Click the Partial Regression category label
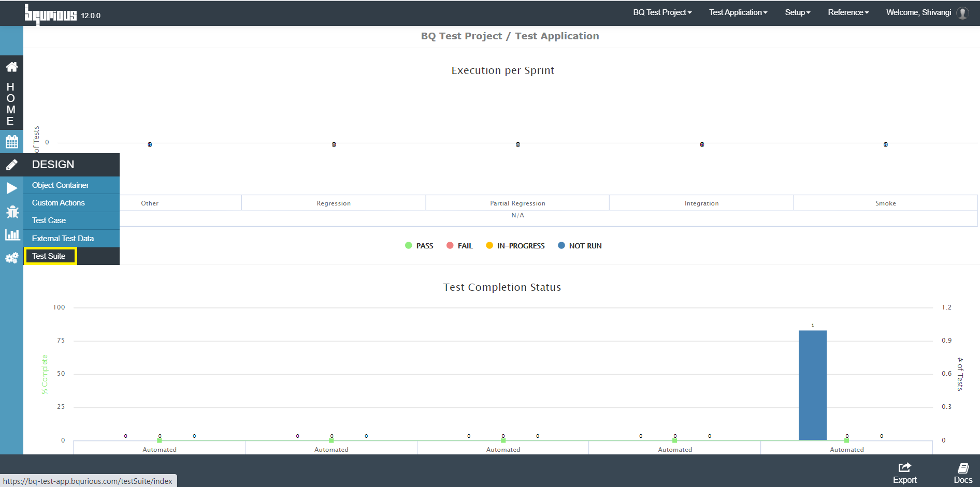 click(x=517, y=203)
